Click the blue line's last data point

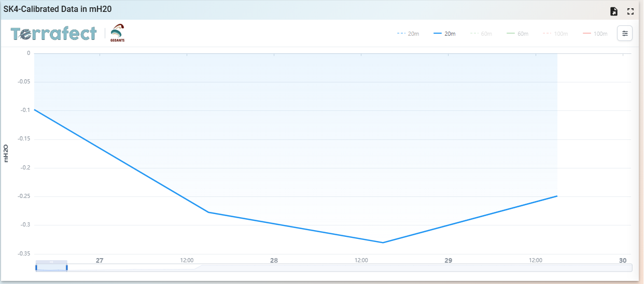coord(557,196)
